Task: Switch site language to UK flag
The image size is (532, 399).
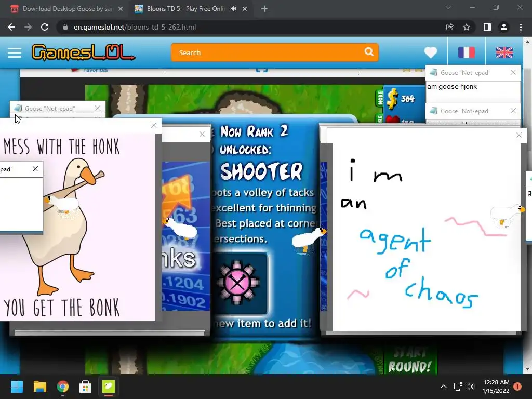Action: pos(504,52)
